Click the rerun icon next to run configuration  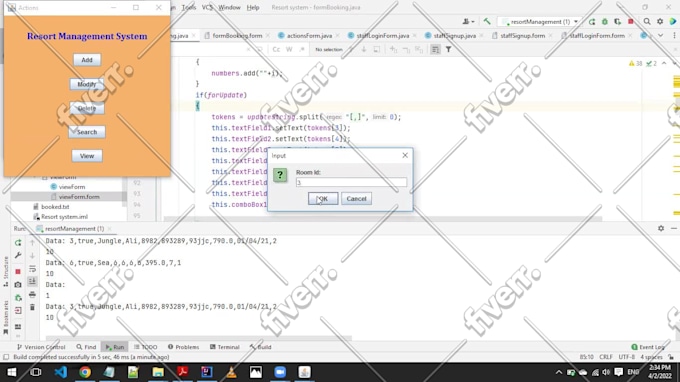(x=592, y=22)
